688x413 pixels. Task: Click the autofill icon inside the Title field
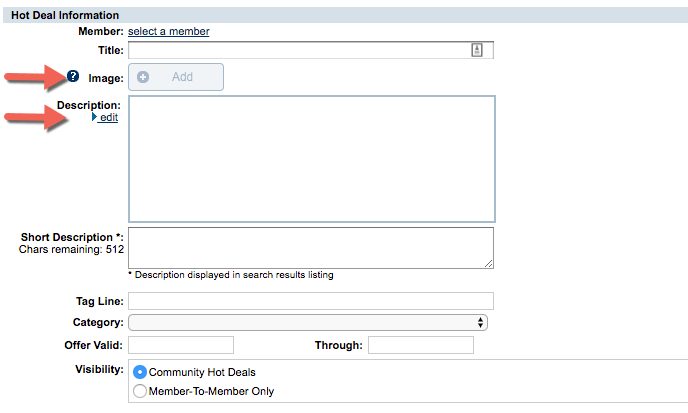pyautogui.click(x=477, y=50)
